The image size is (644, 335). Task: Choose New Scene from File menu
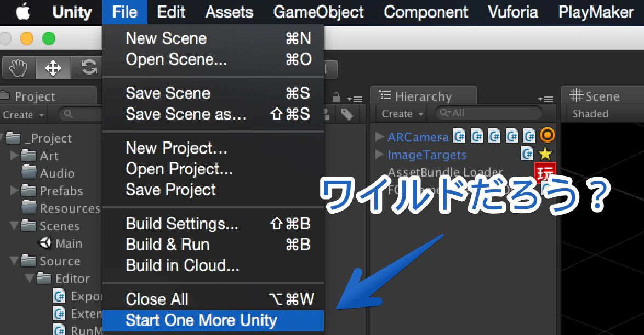[x=213, y=38]
